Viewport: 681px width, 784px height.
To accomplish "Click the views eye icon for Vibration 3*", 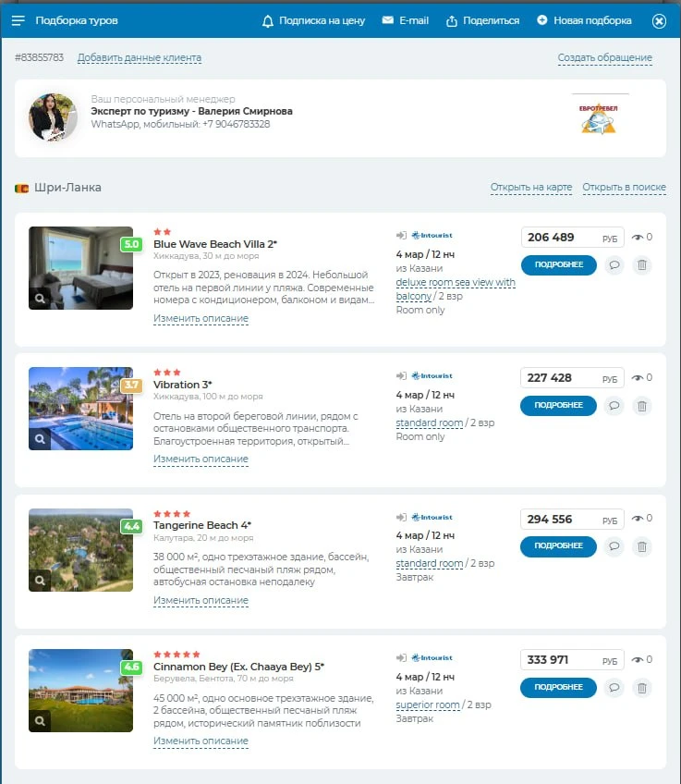I will [637, 377].
